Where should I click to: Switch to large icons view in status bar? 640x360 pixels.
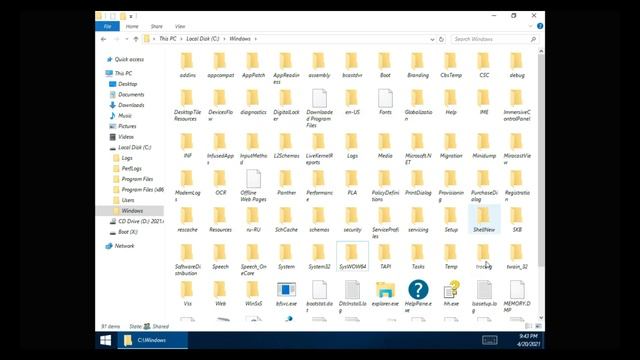coord(538,326)
